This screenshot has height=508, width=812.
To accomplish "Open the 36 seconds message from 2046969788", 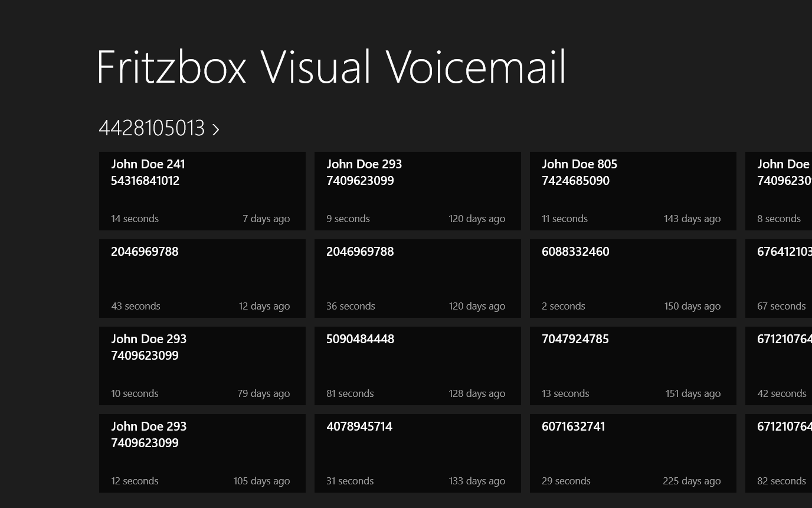I will pyautogui.click(x=417, y=278).
